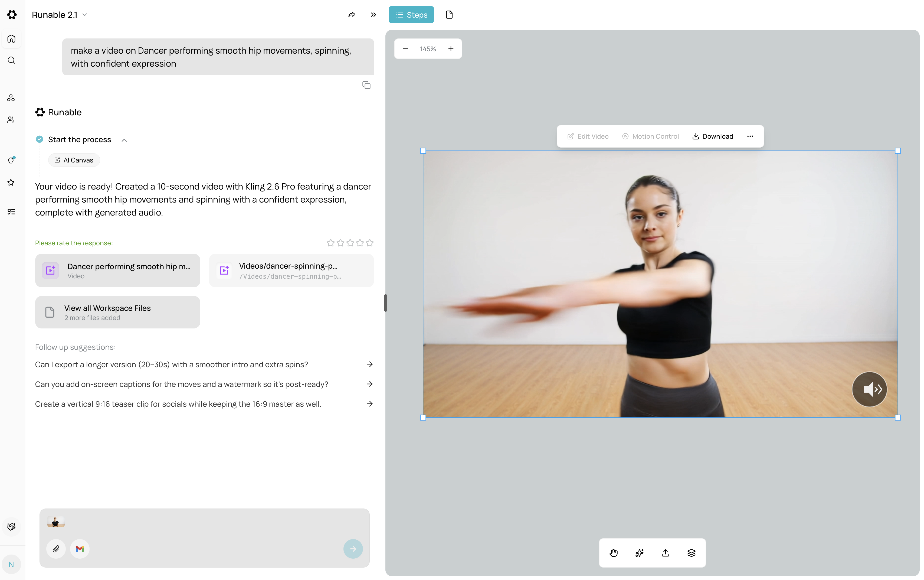Click the upload icon in the bottom toolbar
The width and height of the screenshot is (924, 580).
(666, 553)
